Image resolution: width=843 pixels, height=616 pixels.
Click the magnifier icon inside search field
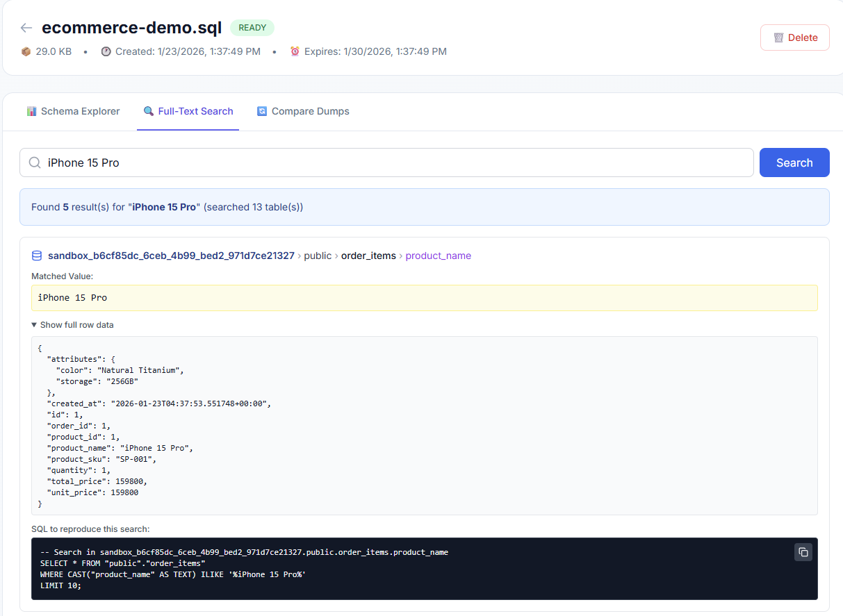click(34, 163)
